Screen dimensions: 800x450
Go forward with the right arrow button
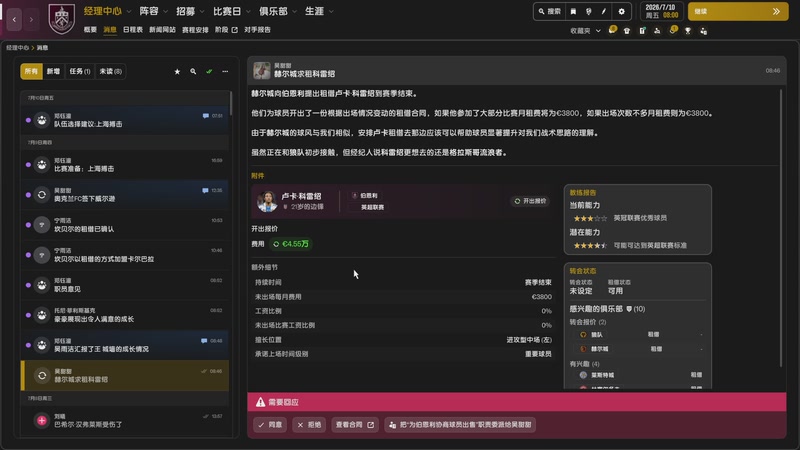[x=31, y=19]
